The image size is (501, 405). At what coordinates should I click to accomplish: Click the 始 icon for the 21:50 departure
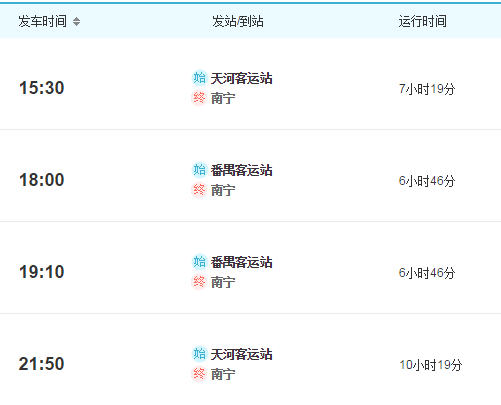(x=199, y=354)
